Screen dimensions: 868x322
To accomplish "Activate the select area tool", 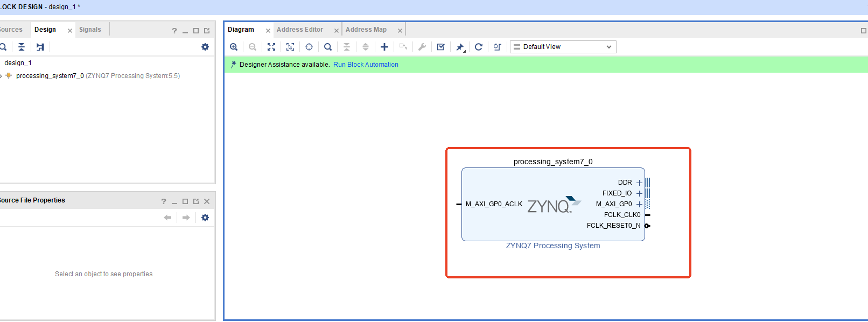I will [x=290, y=47].
